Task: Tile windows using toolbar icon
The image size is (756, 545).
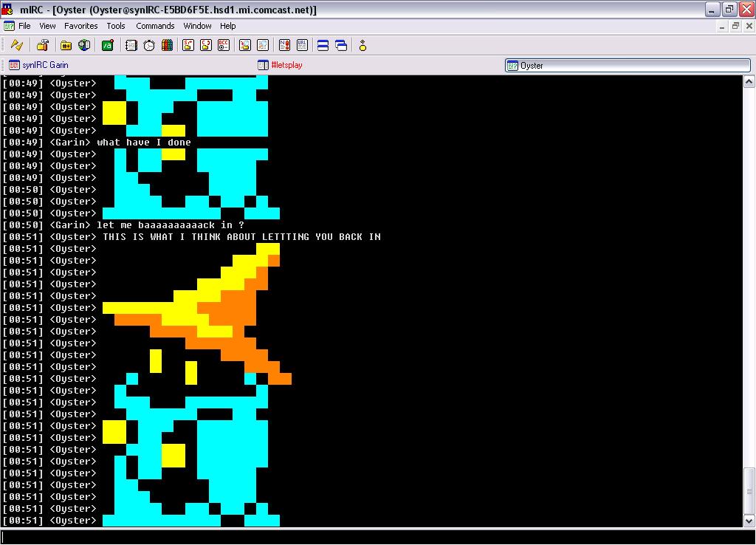Action: tap(323, 45)
